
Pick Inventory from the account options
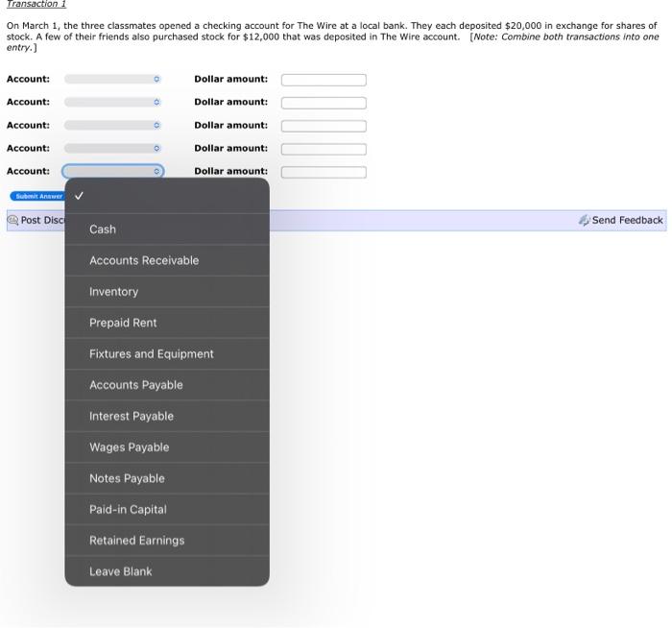tap(167, 292)
